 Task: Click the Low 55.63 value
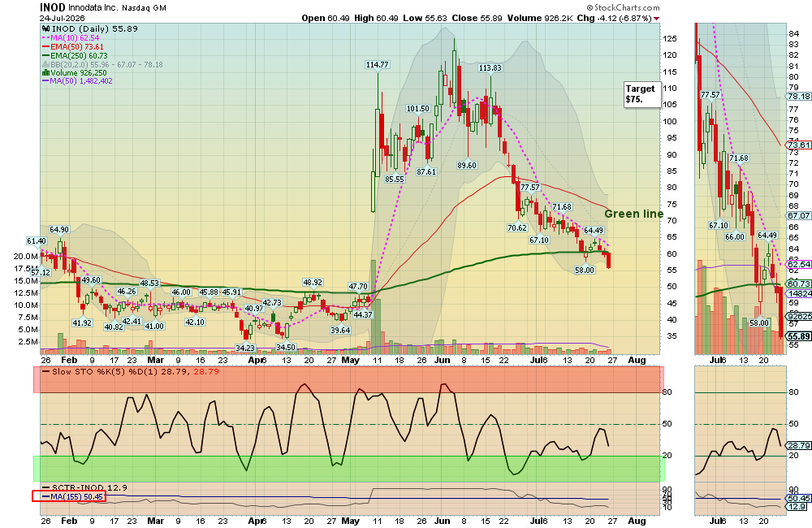425,18
